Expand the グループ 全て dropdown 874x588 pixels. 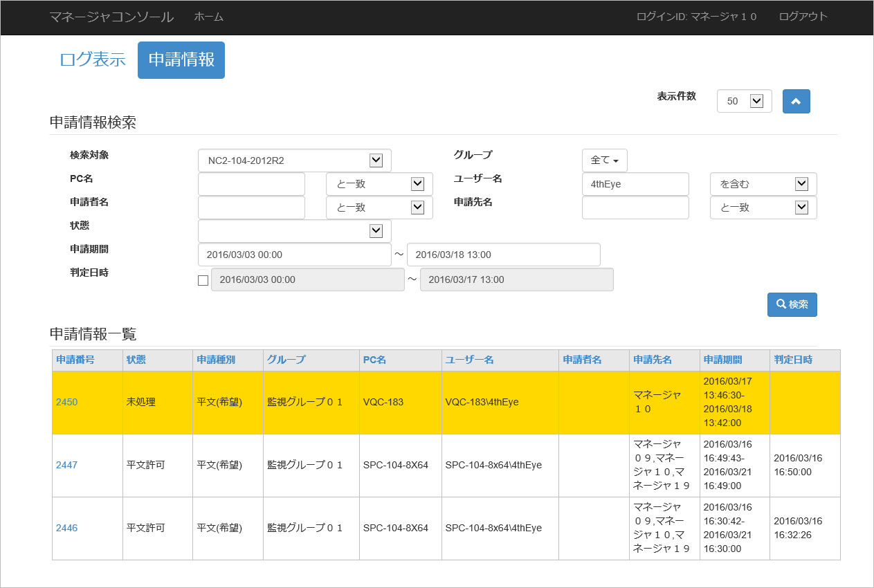pos(604,160)
